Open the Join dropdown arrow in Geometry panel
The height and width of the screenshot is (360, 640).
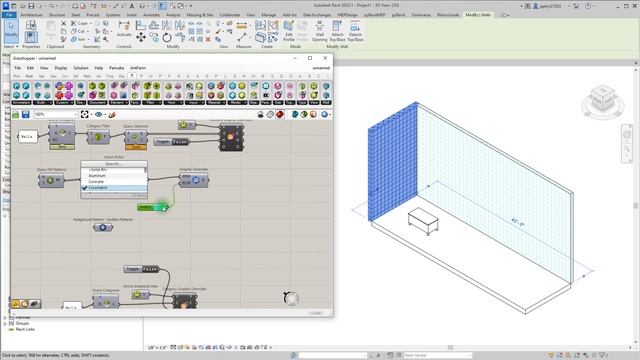(89, 39)
